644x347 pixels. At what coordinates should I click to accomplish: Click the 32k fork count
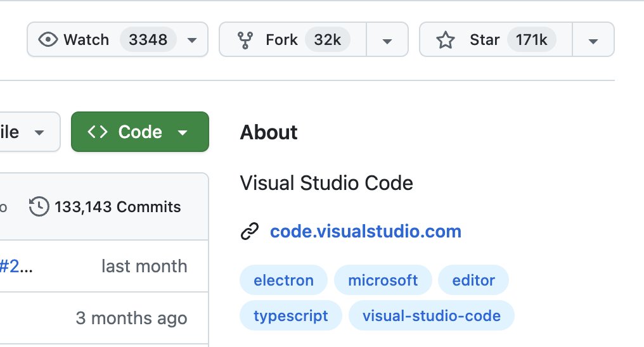pos(328,40)
